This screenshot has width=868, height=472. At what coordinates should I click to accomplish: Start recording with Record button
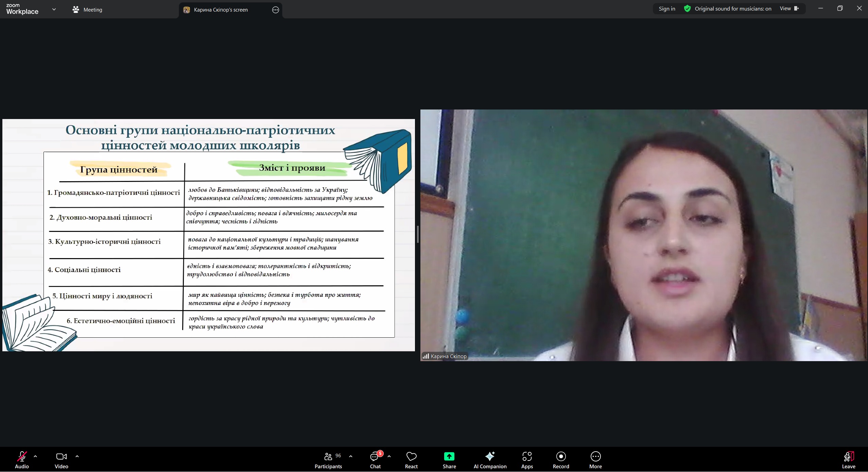pos(561,457)
